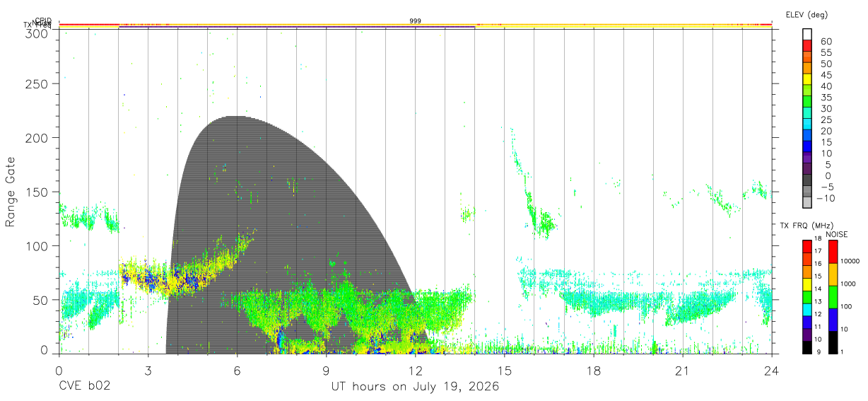Click x-axis tick label '24'
This screenshot has height=401, width=868.
(x=771, y=371)
